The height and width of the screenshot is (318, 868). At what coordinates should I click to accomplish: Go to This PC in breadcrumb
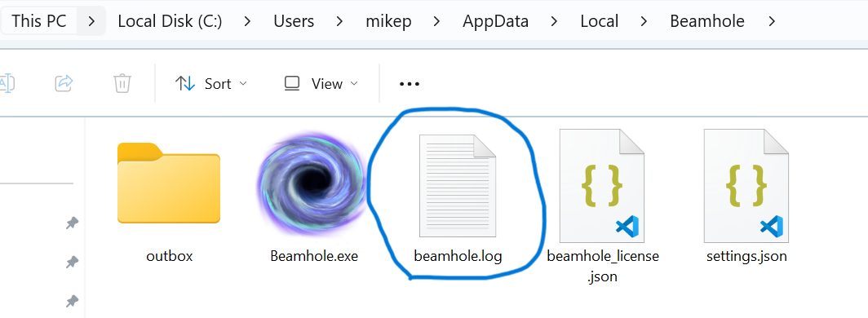39,21
